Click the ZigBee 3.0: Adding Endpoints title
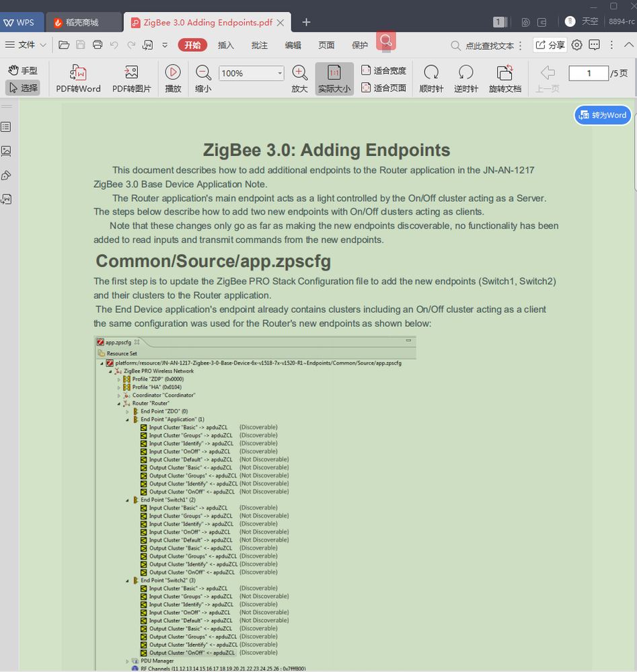 point(327,150)
